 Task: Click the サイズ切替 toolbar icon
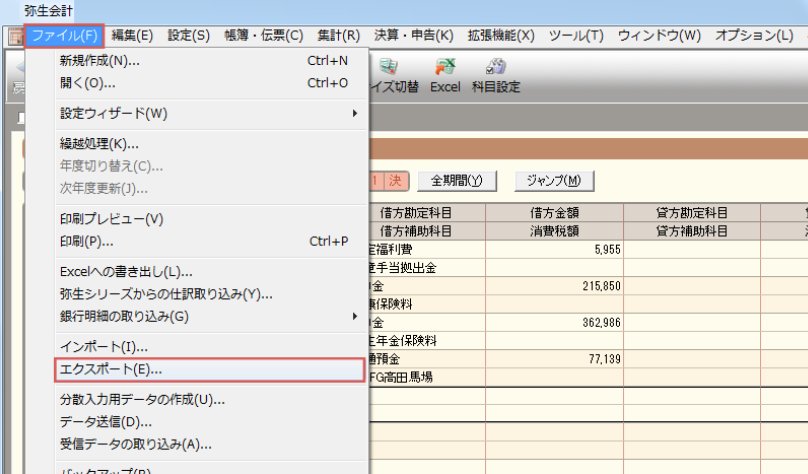coord(394,76)
